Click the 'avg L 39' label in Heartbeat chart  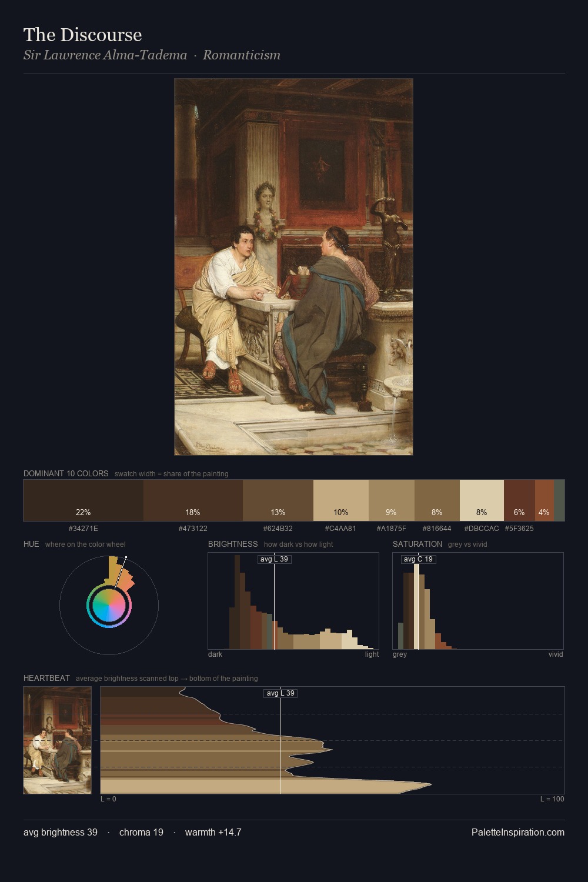[280, 693]
